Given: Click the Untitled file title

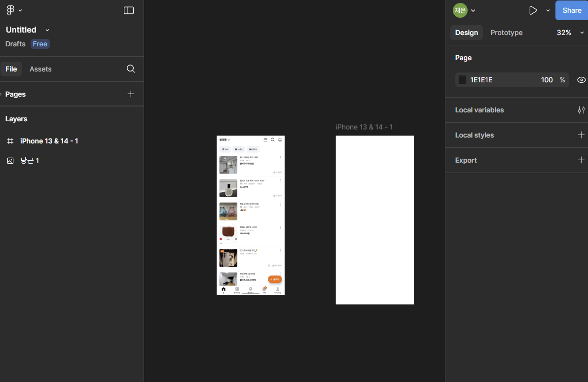Looking at the screenshot, I should [21, 30].
